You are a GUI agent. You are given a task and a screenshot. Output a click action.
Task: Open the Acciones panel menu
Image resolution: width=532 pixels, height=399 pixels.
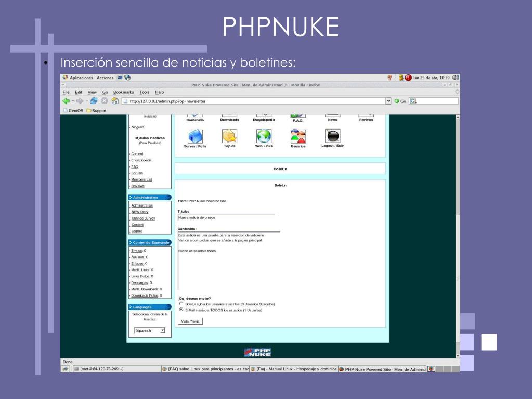105,78
